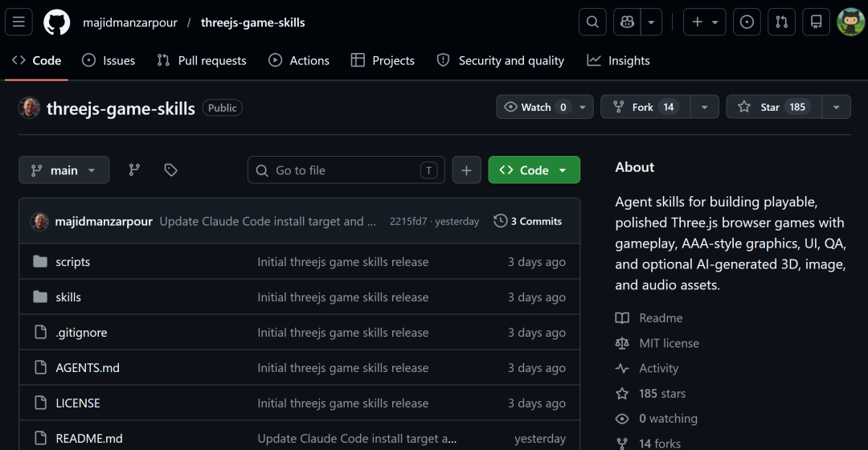Click 14 forks link in About

(649, 444)
